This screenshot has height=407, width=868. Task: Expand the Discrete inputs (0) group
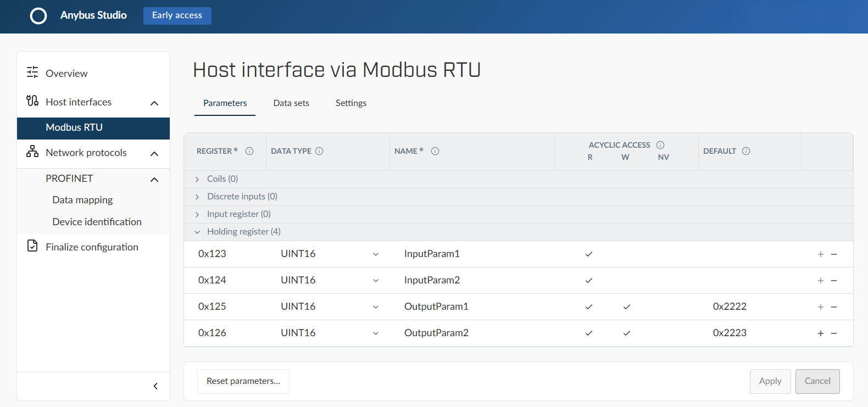197,197
